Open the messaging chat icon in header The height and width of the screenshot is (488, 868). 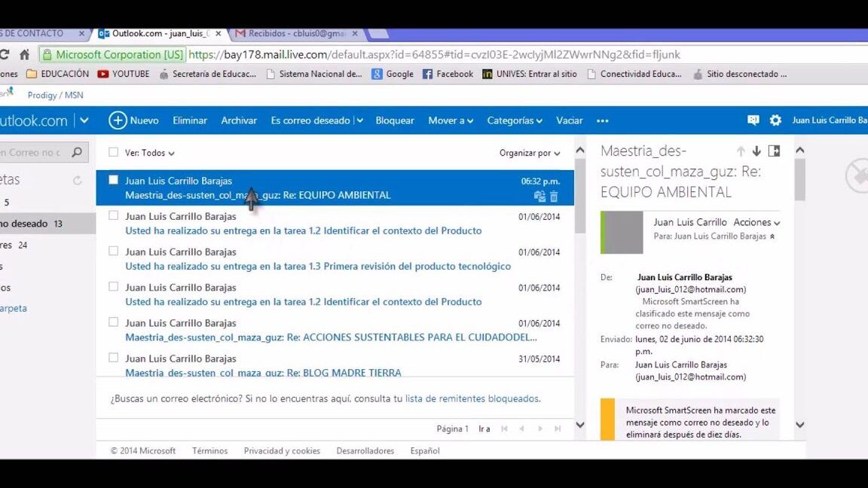coord(753,120)
